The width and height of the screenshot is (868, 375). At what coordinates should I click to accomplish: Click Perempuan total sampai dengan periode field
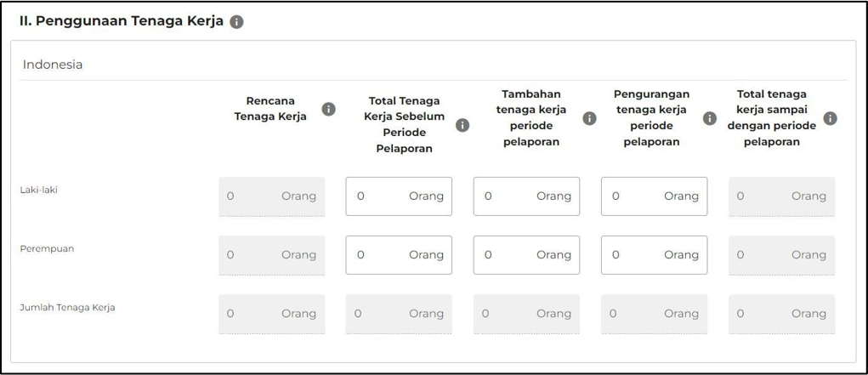pyautogui.click(x=781, y=255)
